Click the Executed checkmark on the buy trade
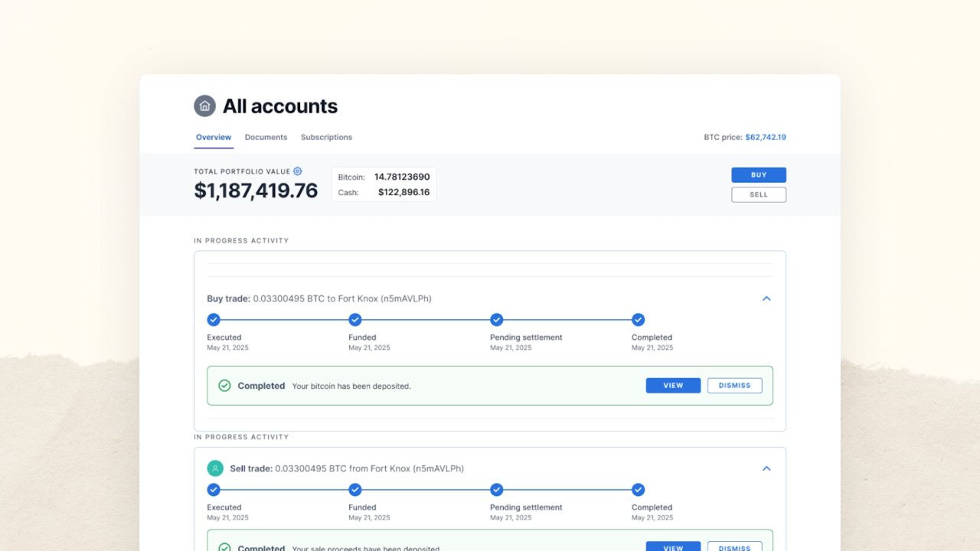 coord(214,319)
